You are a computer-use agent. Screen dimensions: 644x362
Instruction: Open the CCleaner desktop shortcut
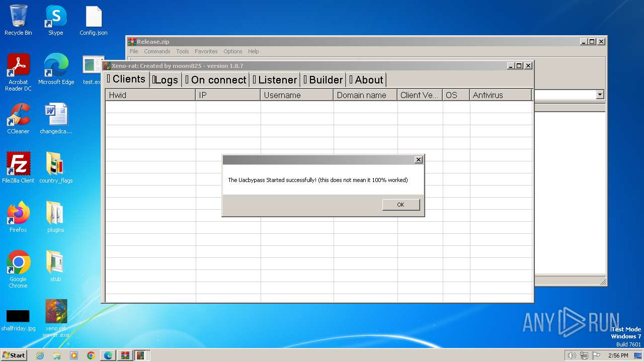[x=18, y=119]
